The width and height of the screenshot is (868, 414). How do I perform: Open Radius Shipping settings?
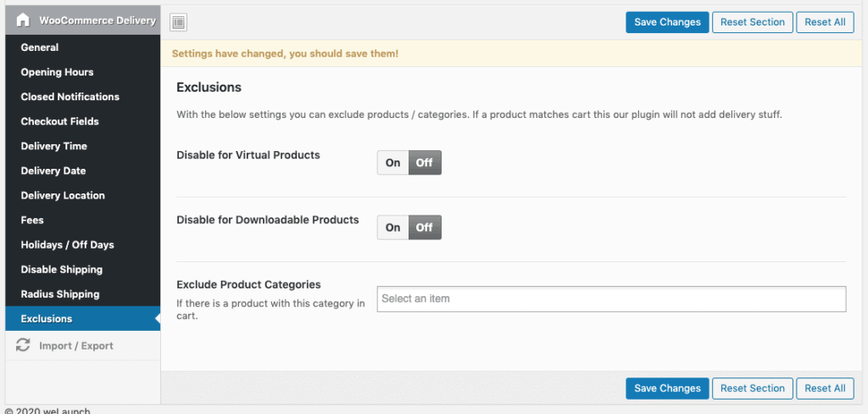click(59, 294)
